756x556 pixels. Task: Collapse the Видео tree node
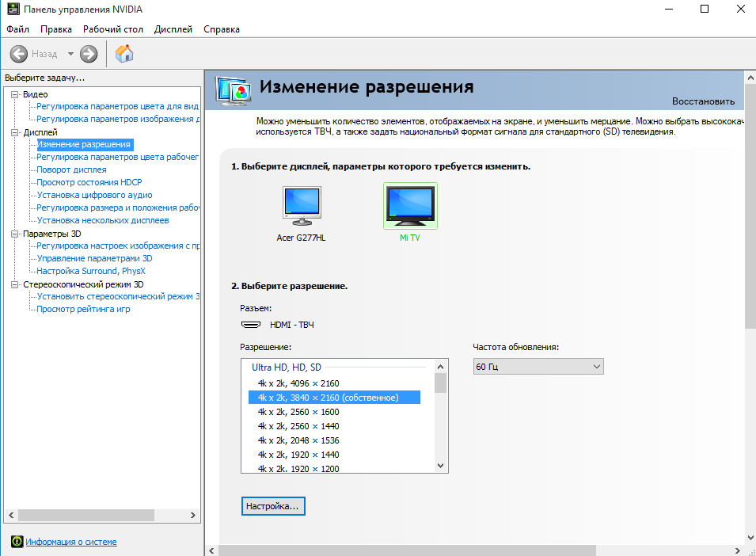pyautogui.click(x=14, y=94)
